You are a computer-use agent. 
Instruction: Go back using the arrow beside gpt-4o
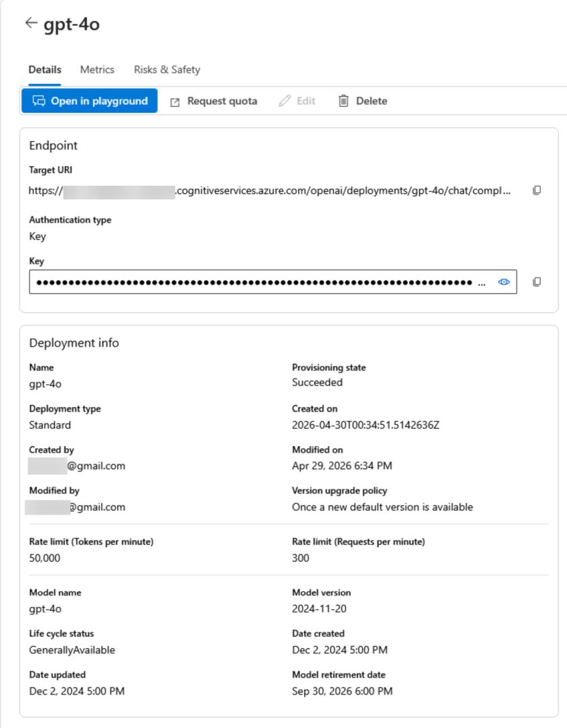[31, 23]
